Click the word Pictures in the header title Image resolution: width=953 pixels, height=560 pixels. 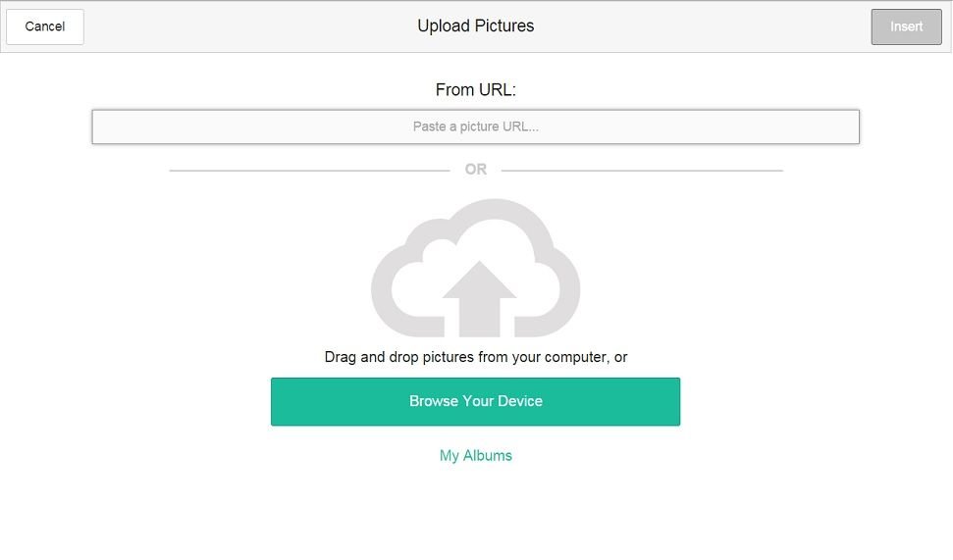pos(504,26)
